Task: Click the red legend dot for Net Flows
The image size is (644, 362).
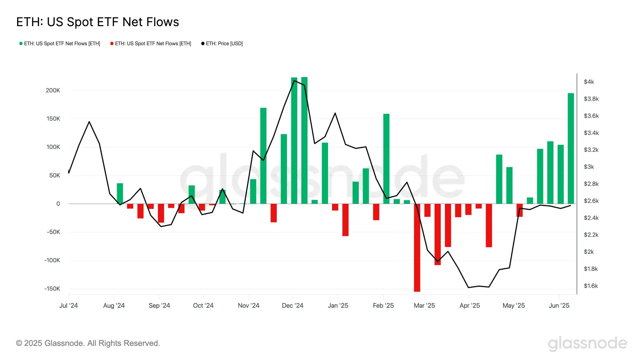Action: (112, 44)
